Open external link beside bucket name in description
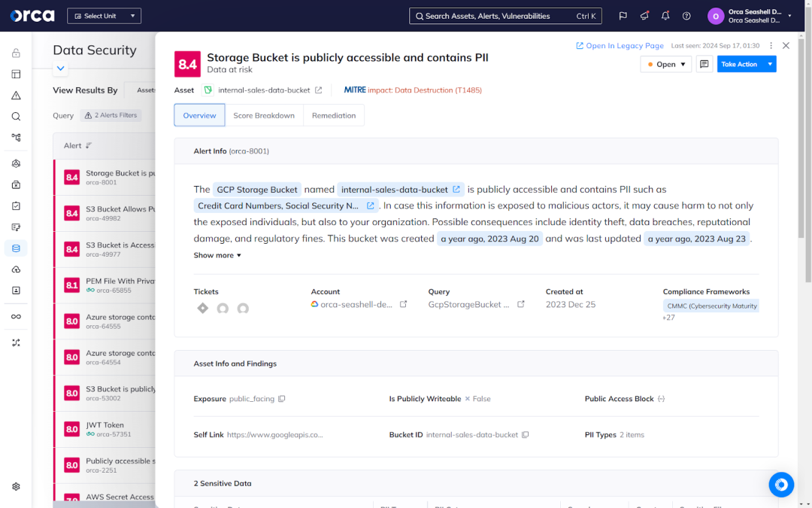Screen dimensions: 812x508 pyautogui.click(x=456, y=189)
